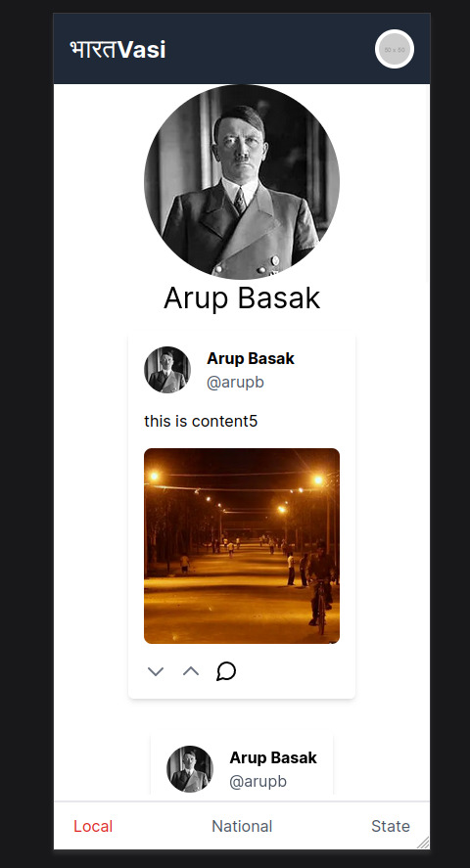Click the 'this is content5' post text
The width and height of the screenshot is (470, 868).
tap(201, 421)
